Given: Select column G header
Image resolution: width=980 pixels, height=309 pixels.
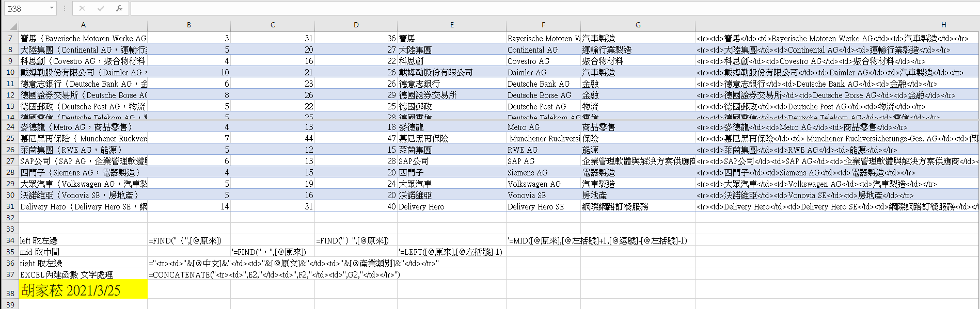Looking at the screenshot, I should (638, 25).
